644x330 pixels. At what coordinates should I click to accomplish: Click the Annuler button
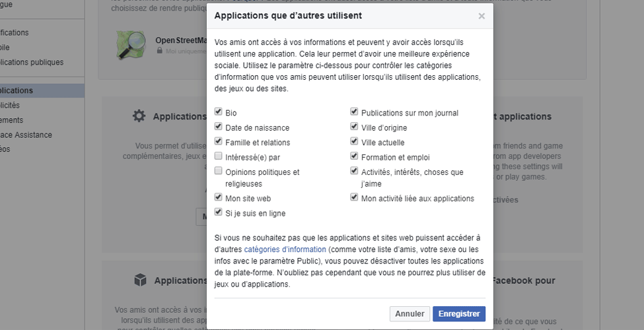[410, 313]
